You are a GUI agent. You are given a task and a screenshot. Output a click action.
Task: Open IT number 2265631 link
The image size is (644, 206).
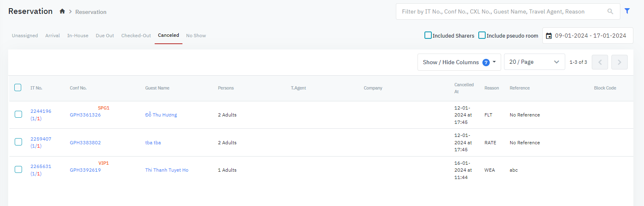41,166
